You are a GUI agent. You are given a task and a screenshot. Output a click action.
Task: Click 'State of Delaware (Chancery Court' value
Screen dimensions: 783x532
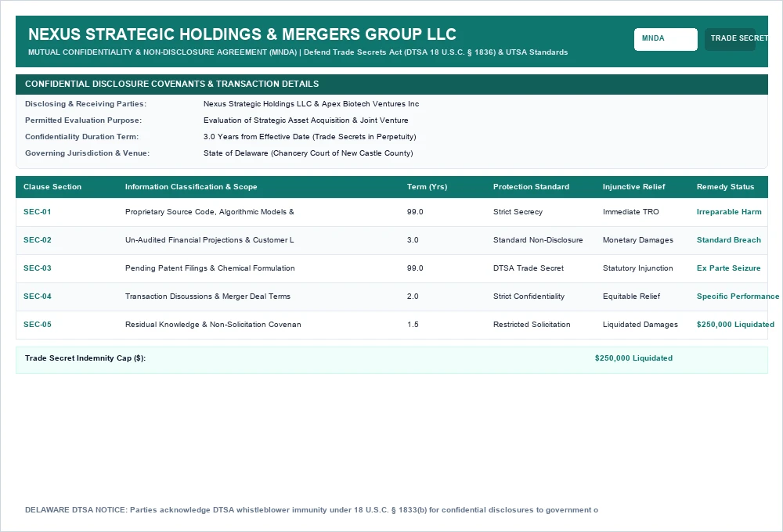pos(308,153)
